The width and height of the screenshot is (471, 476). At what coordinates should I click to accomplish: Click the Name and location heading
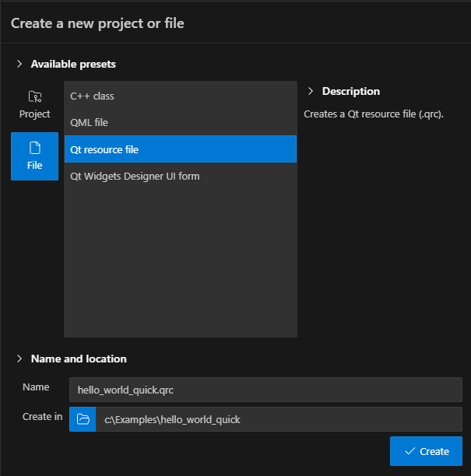tap(79, 359)
